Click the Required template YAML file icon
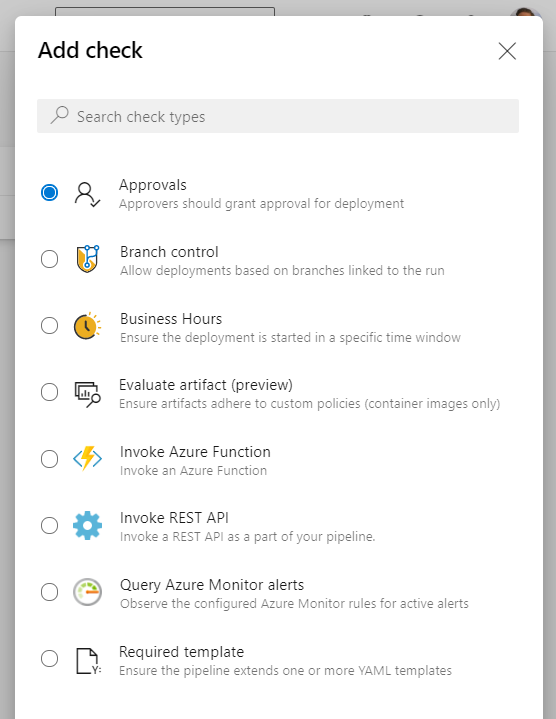The image size is (556, 719). pos(88,661)
